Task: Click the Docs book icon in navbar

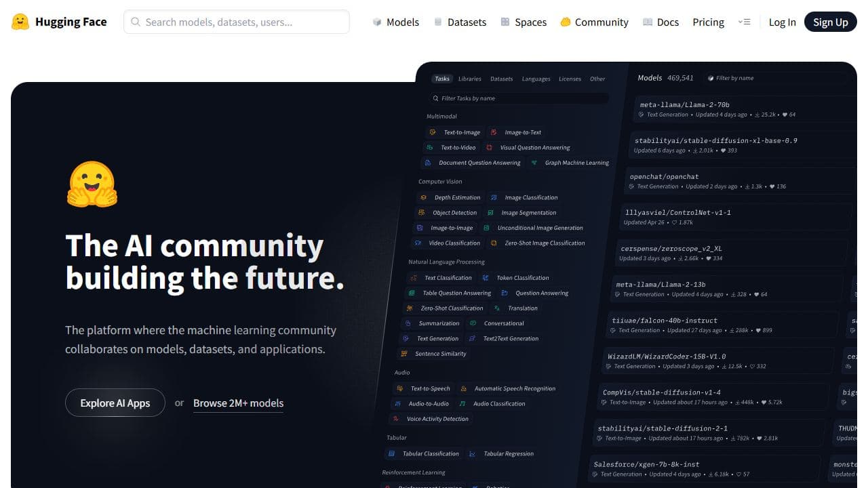Action: [648, 22]
